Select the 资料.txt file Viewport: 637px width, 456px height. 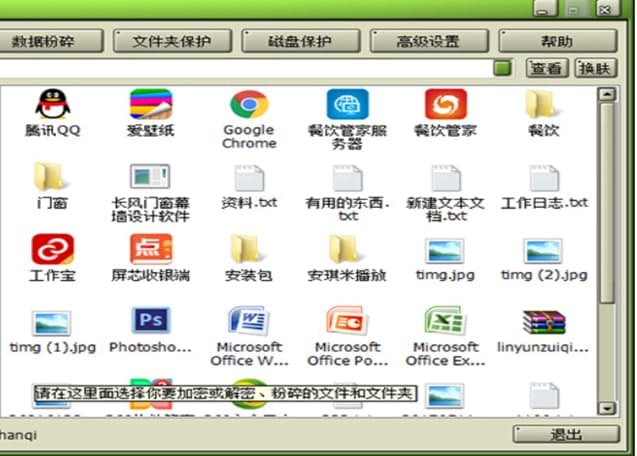click(x=249, y=178)
